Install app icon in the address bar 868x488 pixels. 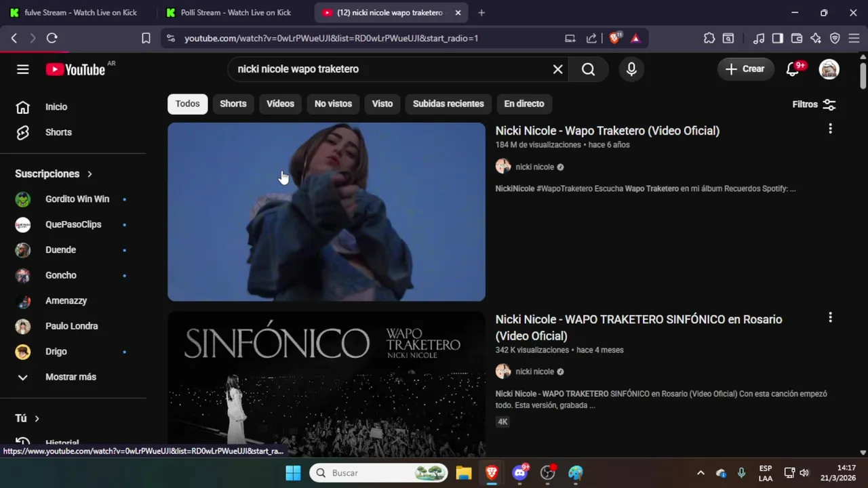pos(570,39)
